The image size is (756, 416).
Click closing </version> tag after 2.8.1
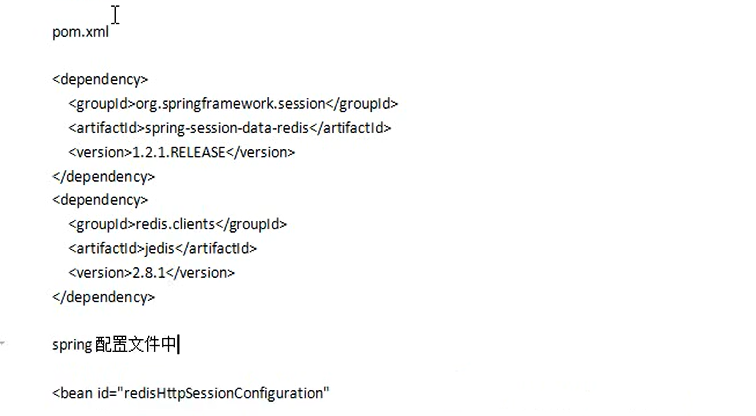[x=200, y=273]
